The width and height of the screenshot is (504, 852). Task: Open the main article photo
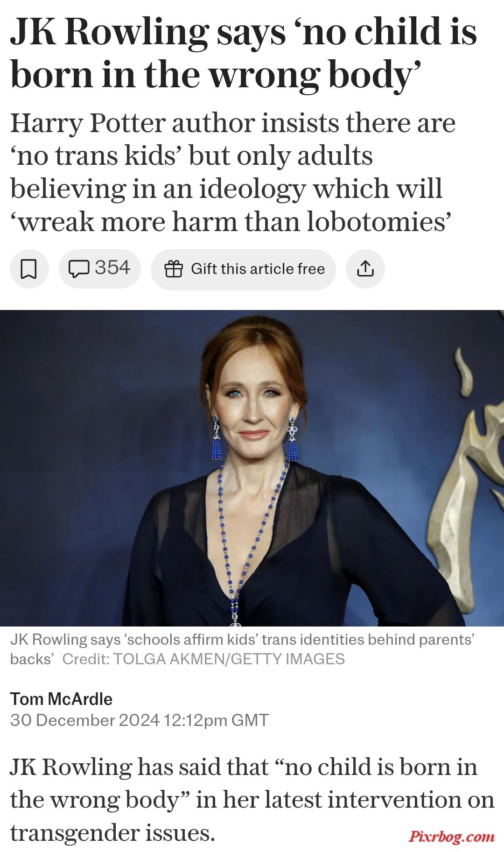coord(252,468)
